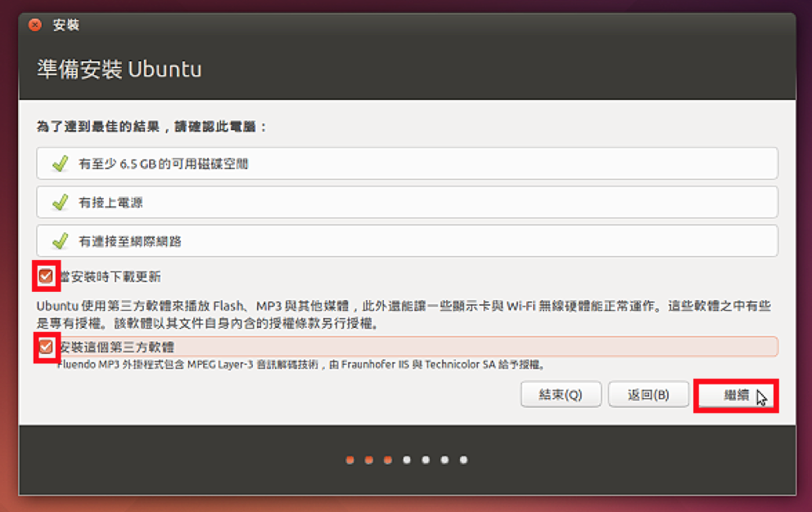This screenshot has height=512, width=812.
Task: Select the text 有接上電源
Action: point(111,202)
